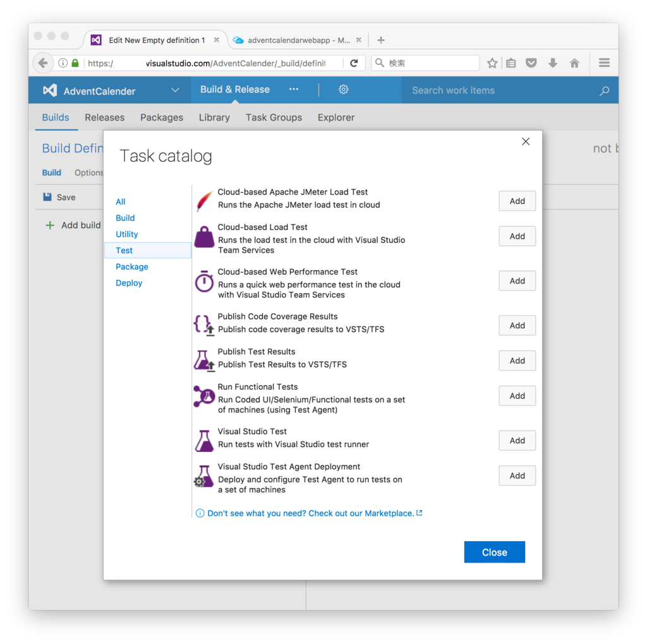Open the Releases tab
The height and width of the screenshot is (644, 647).
click(105, 117)
